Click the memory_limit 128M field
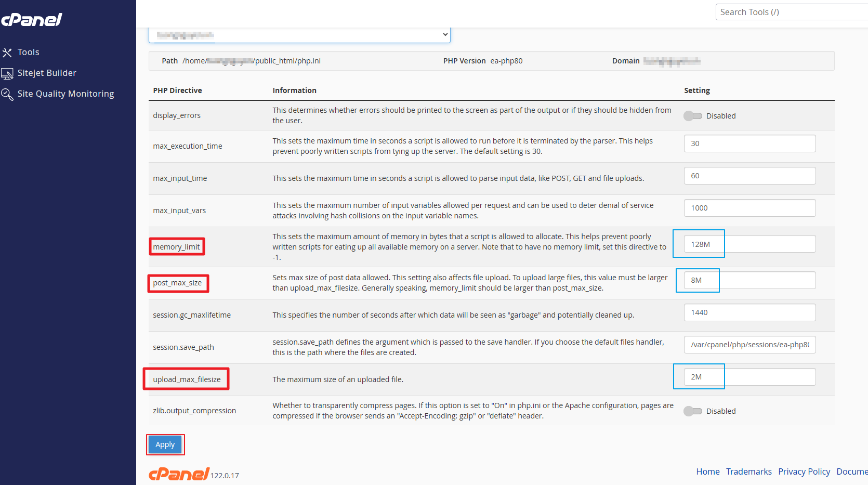 tap(749, 244)
